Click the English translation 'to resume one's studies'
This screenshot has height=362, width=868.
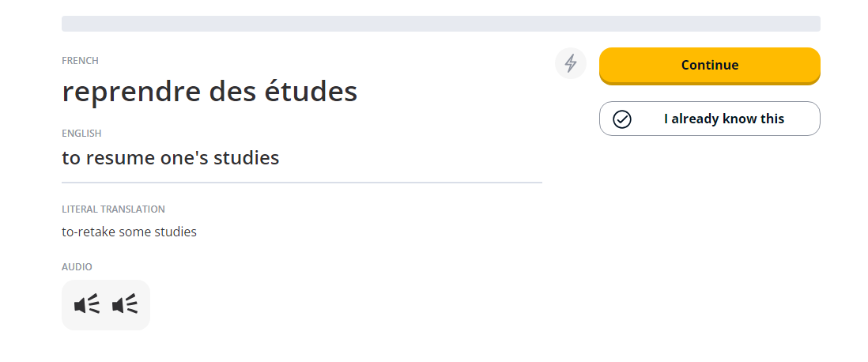[x=171, y=158]
